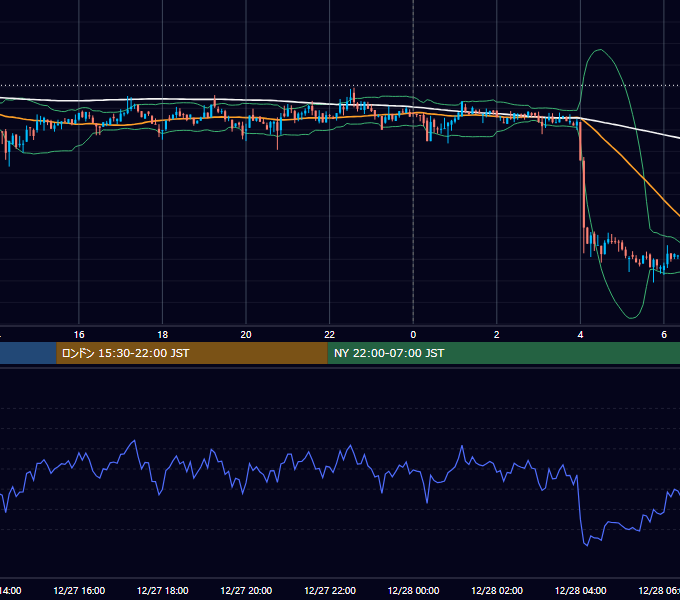Viewport: 680px width, 600px height.
Task: Click the NY 22:00-07:00 JST session bar
Action: pos(503,353)
